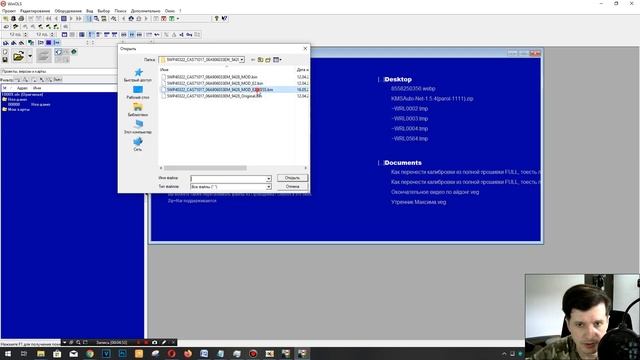
Task: Open Task View on the taskbar
Action: [24, 353]
